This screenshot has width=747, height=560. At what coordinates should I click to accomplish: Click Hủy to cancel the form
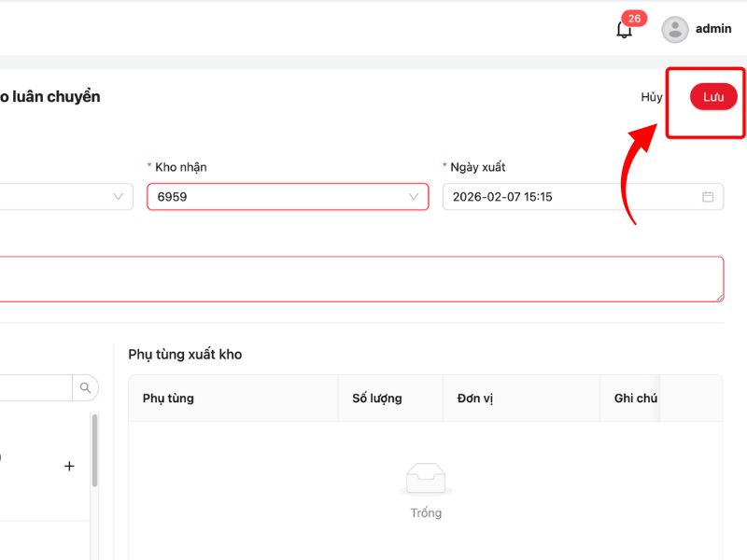coord(651,97)
